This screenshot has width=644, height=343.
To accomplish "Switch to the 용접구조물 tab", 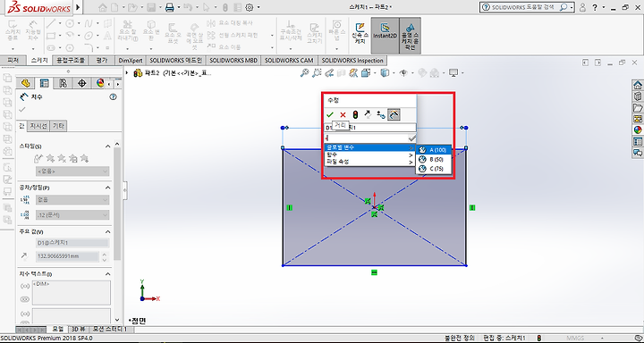I will tap(71, 61).
